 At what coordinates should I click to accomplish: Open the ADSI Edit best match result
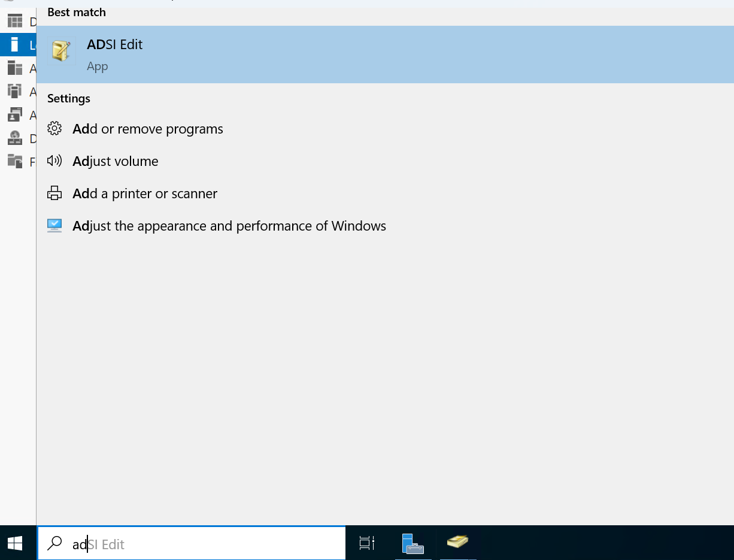tap(385, 55)
